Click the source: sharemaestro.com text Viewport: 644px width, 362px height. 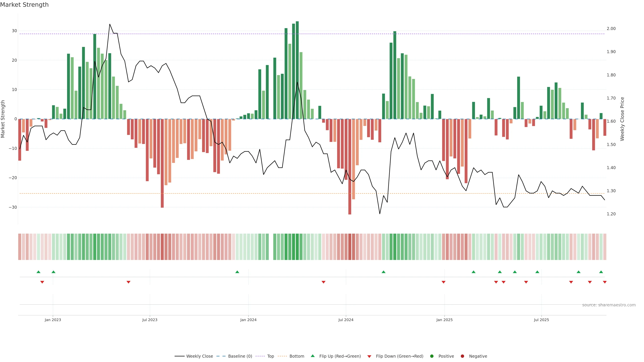(609, 305)
